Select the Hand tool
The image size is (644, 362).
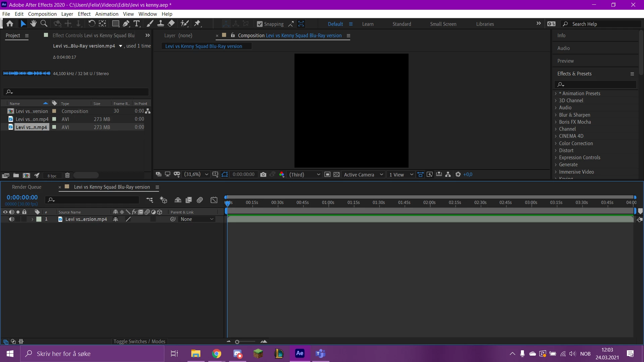(33, 23)
